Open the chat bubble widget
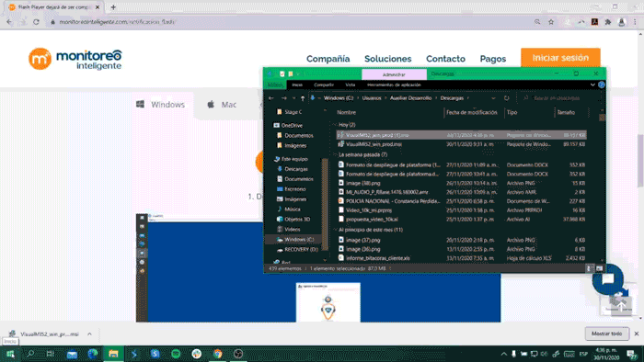Viewport: 644px width, 362px height. coord(608,279)
